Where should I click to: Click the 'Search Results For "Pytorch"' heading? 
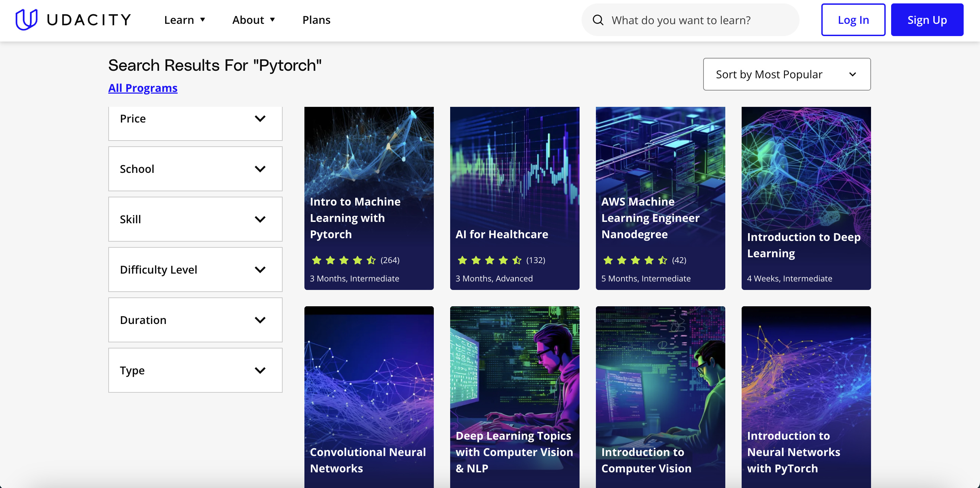[x=215, y=65]
